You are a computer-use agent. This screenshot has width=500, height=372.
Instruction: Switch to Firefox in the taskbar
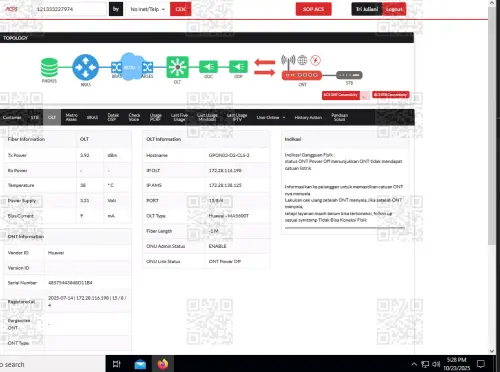pos(163,364)
